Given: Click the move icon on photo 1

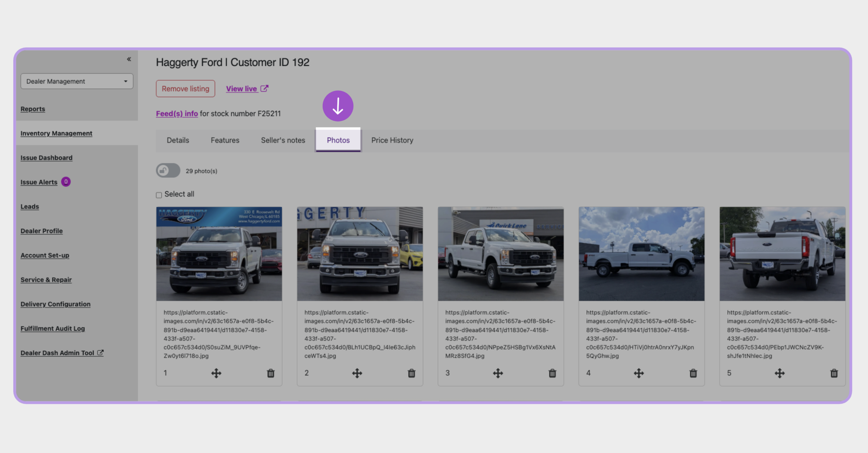Looking at the screenshot, I should (x=216, y=373).
